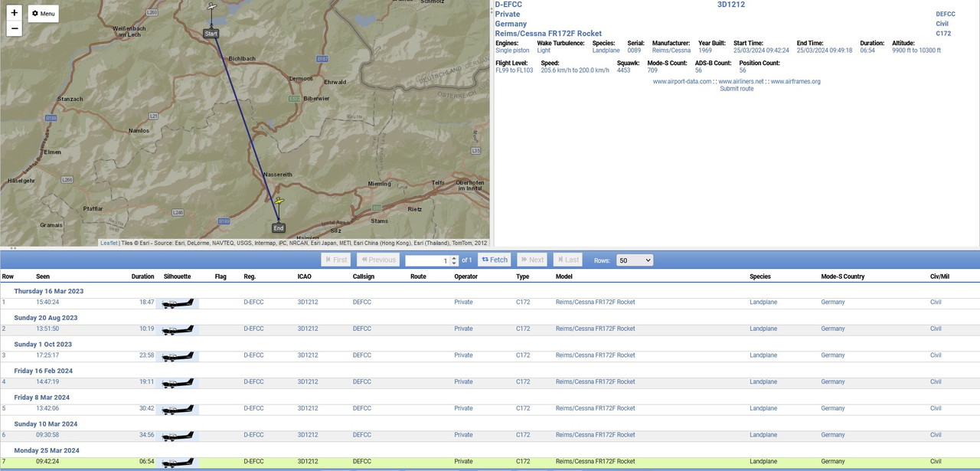
Task: Select the 13:42:06 seen time cell
Action: (x=47, y=408)
